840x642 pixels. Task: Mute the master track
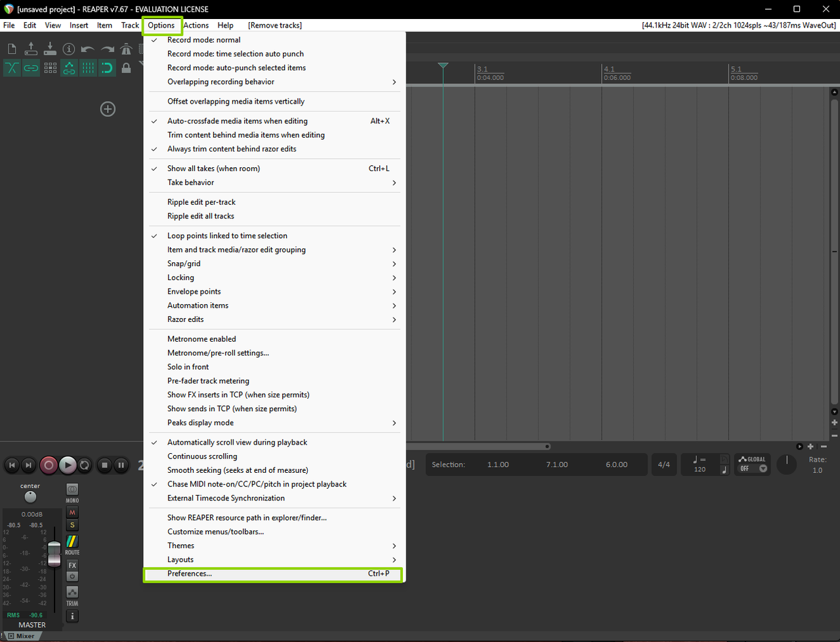pos(72,512)
